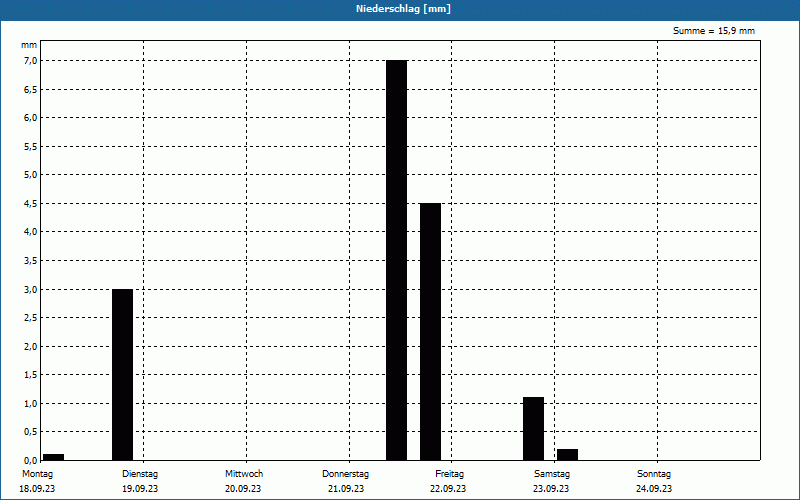Screen dimensions: 800x500
Task: Click the Samstag axis label
Action: tap(552, 474)
